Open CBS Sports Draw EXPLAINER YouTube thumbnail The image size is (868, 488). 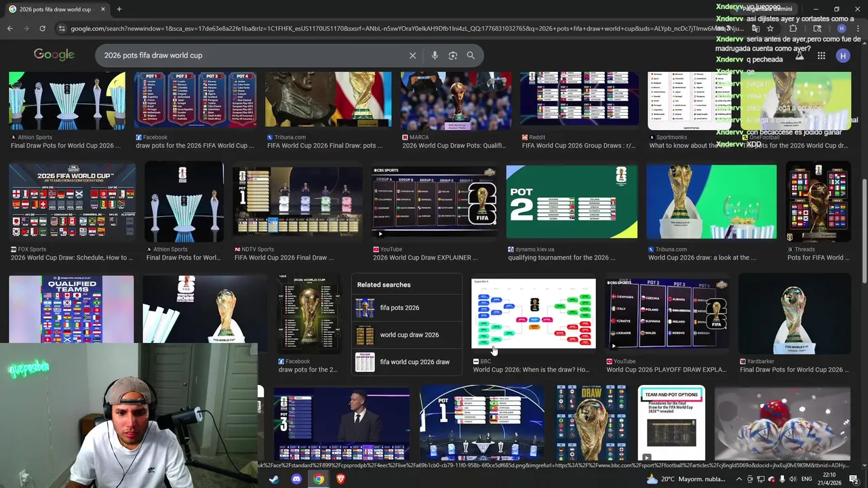[434, 202]
